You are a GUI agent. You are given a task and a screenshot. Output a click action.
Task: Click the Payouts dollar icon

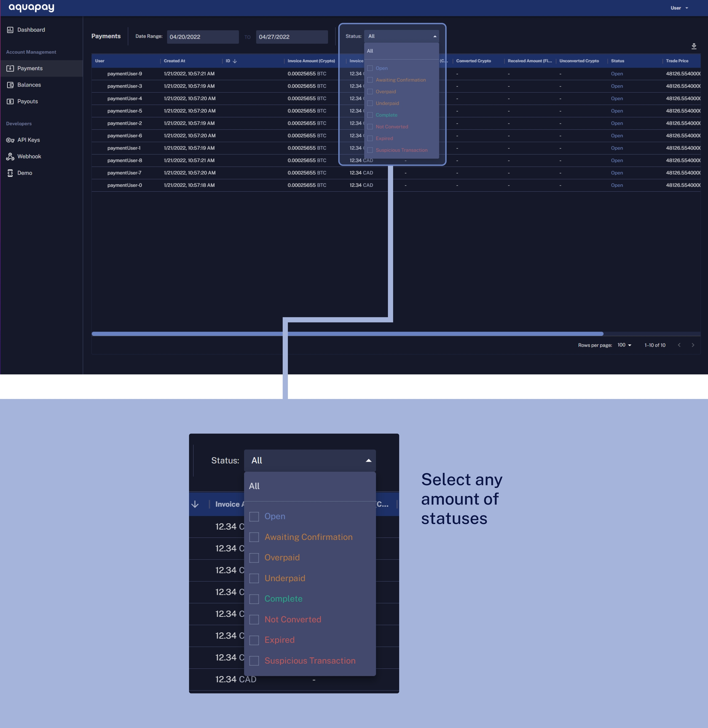[x=10, y=101]
